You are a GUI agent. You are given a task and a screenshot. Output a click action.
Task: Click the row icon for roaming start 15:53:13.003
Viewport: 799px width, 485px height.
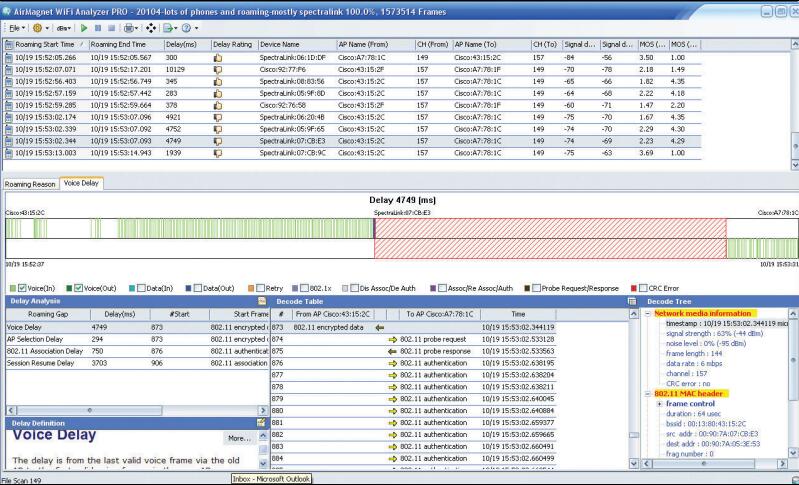9,153
